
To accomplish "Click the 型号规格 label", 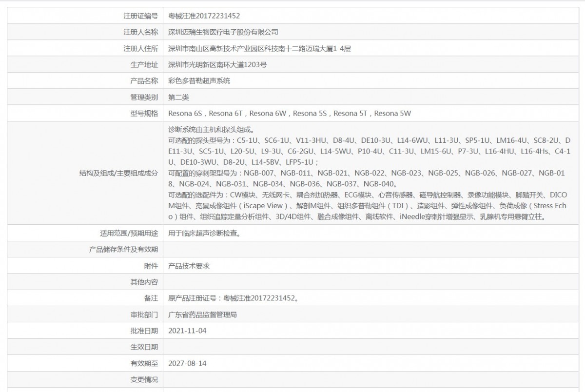I will [x=144, y=113].
